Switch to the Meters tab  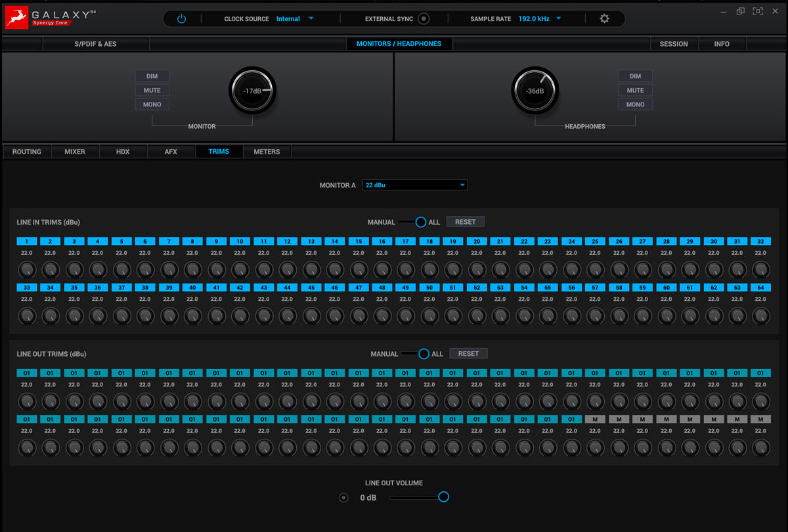tap(267, 152)
